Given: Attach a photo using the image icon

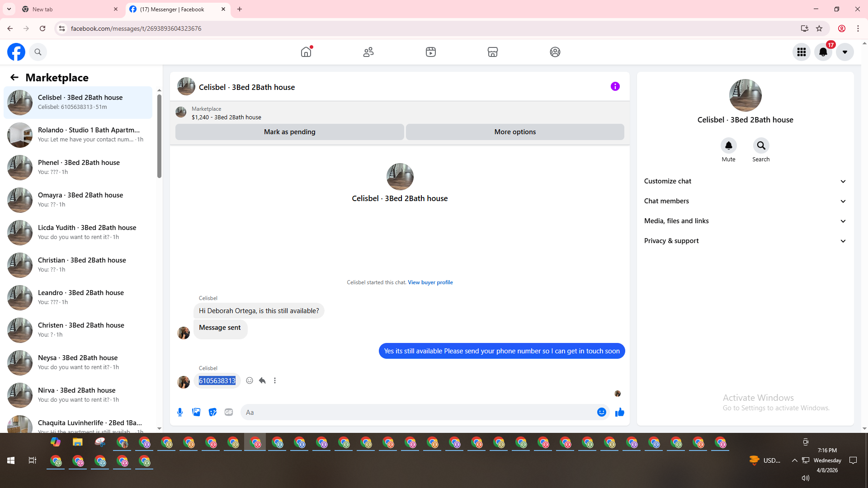Looking at the screenshot, I should coord(196,412).
